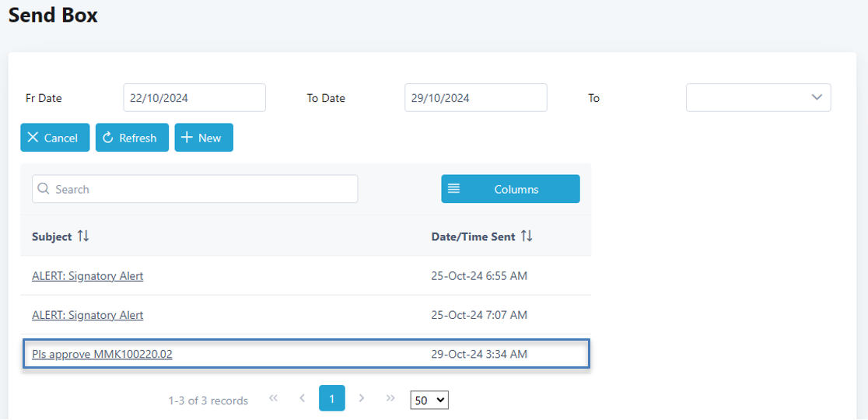868x420 pixels.
Task: Sort by Date/Time Sent arrows icon
Action: coord(527,236)
